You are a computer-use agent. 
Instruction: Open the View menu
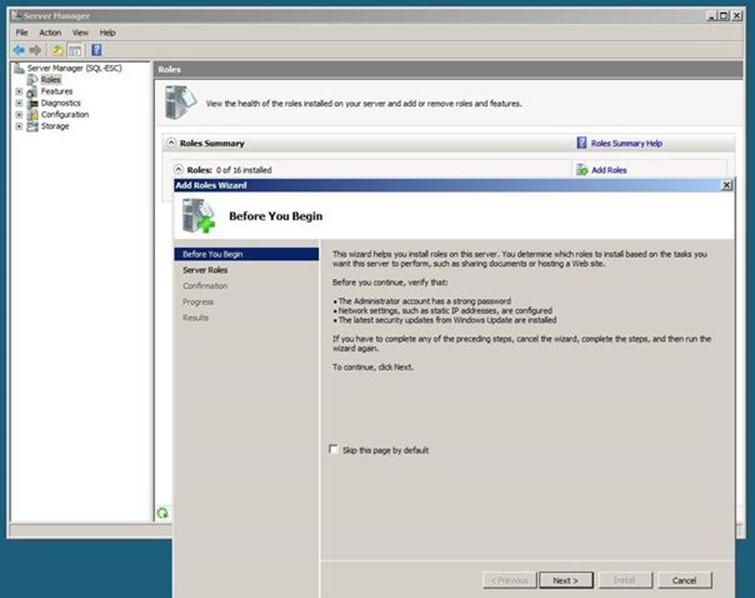tap(80, 33)
